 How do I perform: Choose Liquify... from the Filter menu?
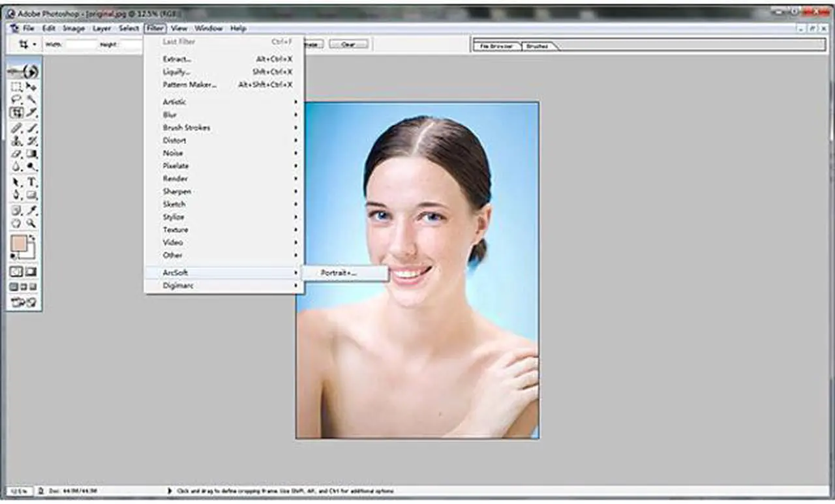[x=224, y=72]
